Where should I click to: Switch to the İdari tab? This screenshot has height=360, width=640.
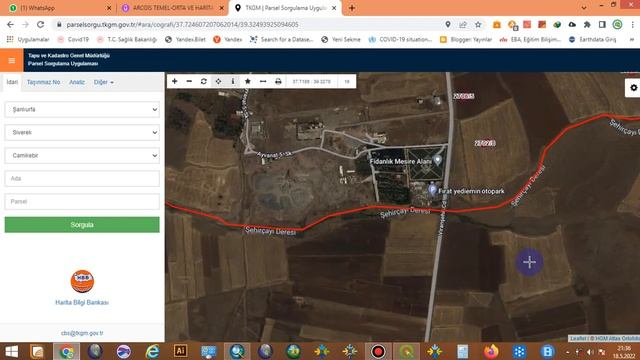[x=12, y=82]
